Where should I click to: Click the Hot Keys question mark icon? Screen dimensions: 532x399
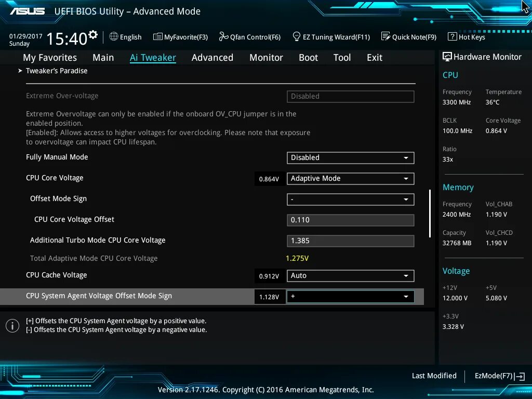pyautogui.click(x=453, y=36)
